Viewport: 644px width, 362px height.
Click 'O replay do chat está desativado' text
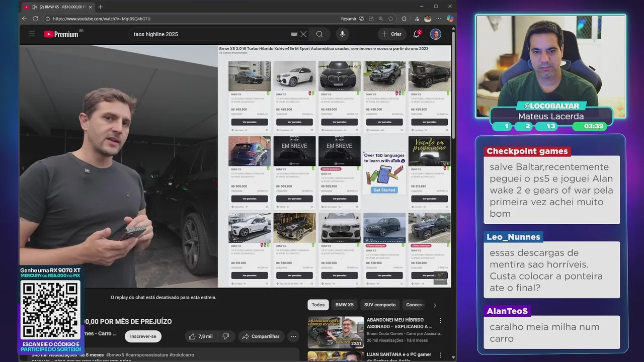tap(164, 297)
